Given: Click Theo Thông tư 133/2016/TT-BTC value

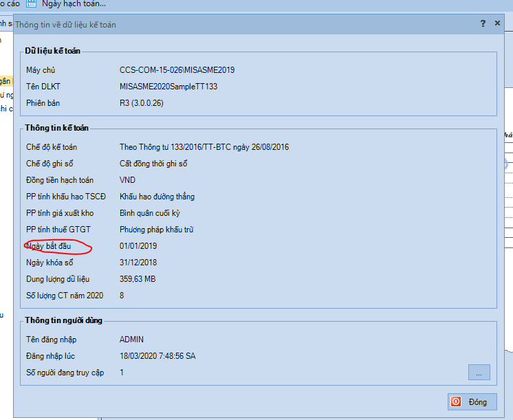Looking at the screenshot, I should pos(204,147).
